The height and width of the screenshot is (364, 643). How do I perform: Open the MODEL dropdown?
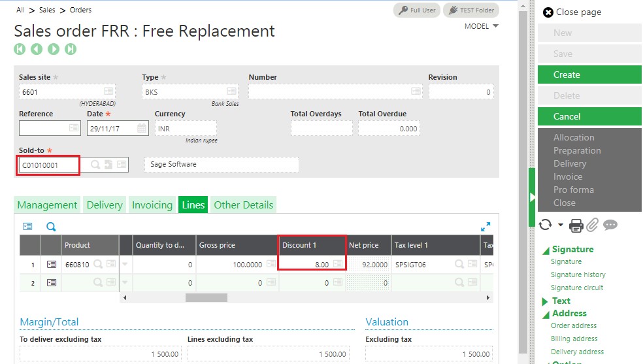tap(481, 26)
